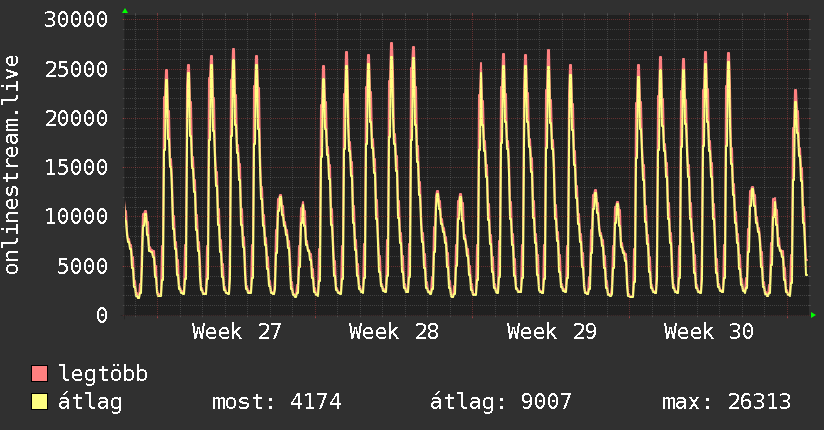Click the green arrow atop the y-axis

125,11
